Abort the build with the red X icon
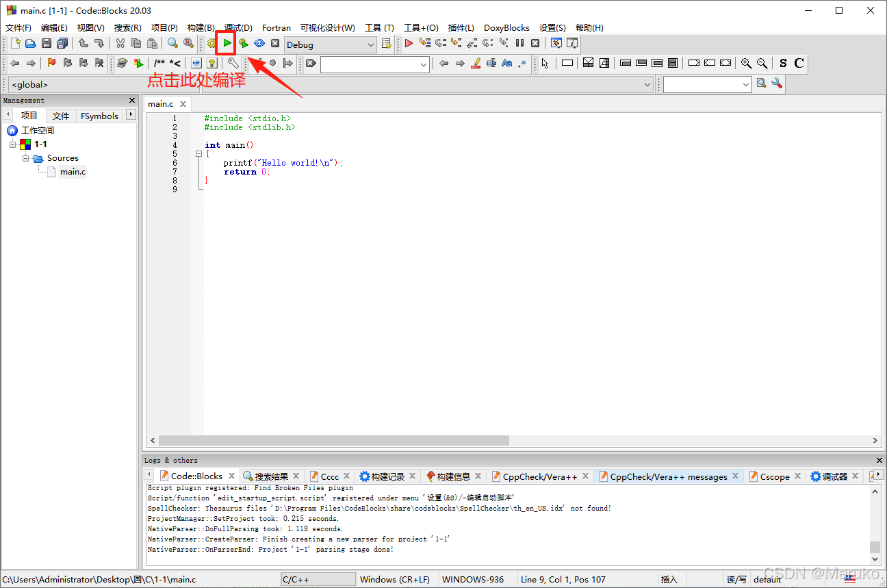Screen dimensions: 887x588 [x=274, y=42]
